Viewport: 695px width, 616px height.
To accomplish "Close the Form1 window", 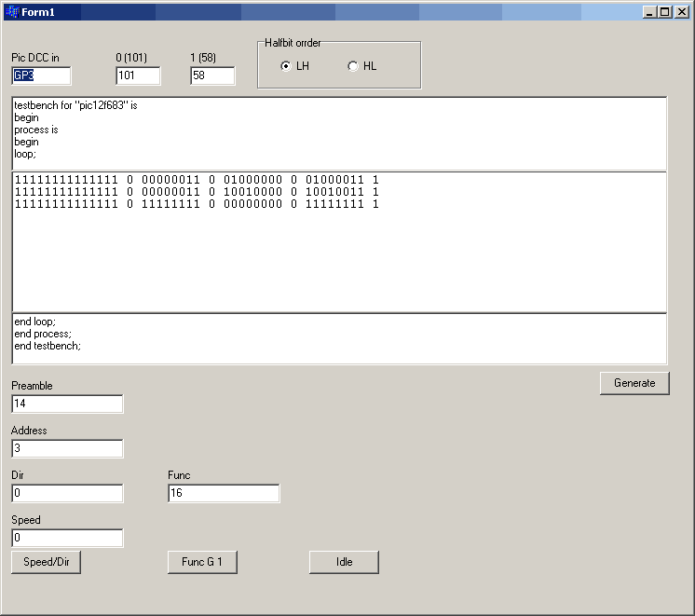I will [682, 12].
